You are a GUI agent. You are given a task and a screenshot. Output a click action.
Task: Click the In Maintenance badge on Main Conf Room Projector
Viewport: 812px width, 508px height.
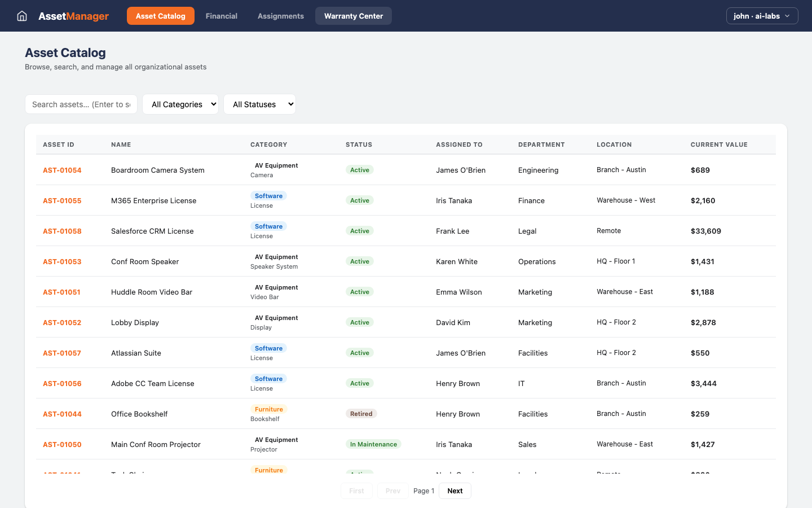(373, 444)
